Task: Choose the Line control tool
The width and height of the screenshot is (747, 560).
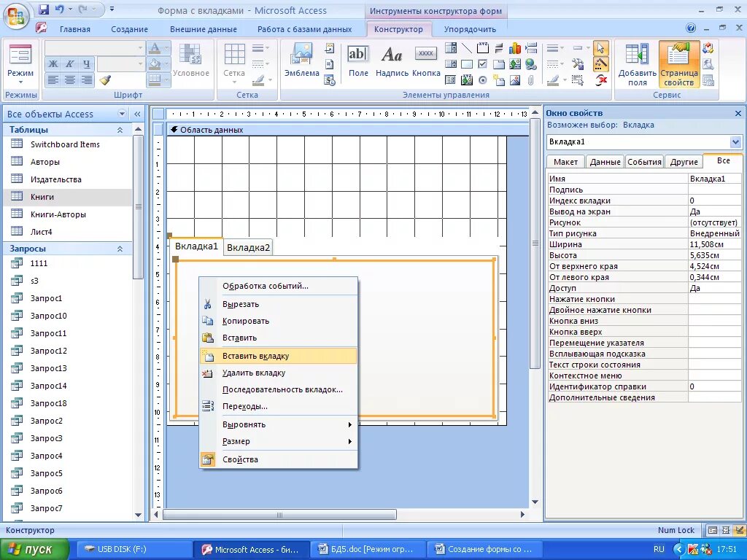Action: click(x=467, y=48)
